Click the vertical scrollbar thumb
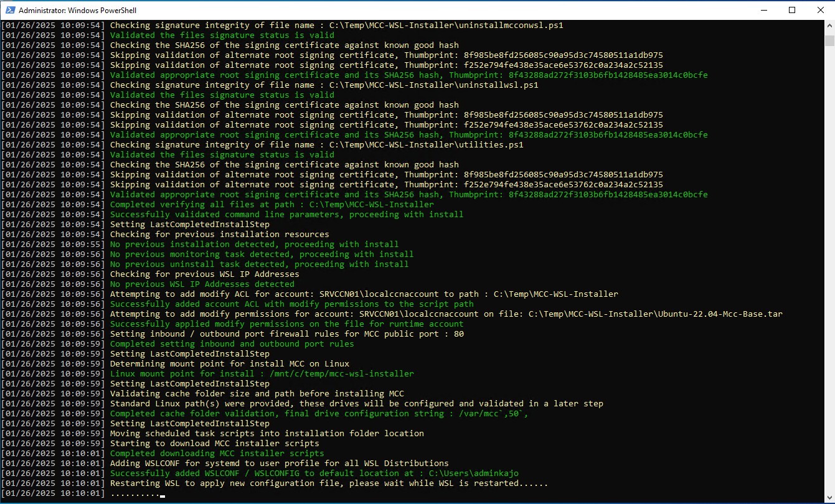The height and width of the screenshot is (504, 835). tap(829, 40)
